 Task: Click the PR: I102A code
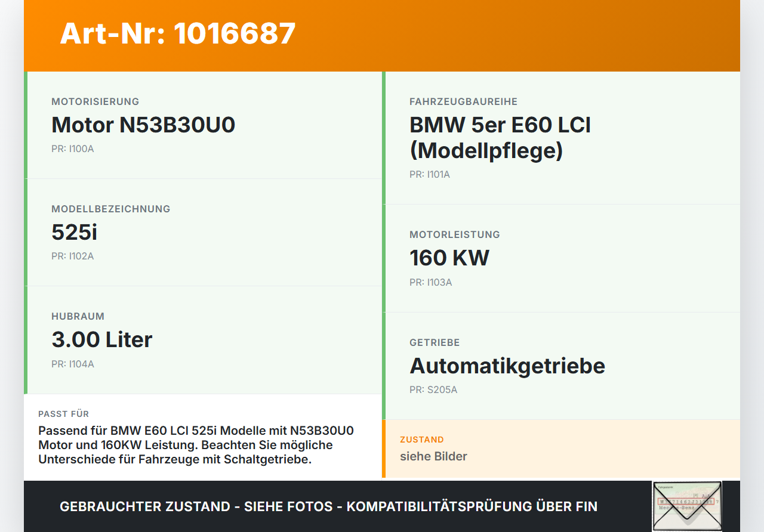click(73, 256)
